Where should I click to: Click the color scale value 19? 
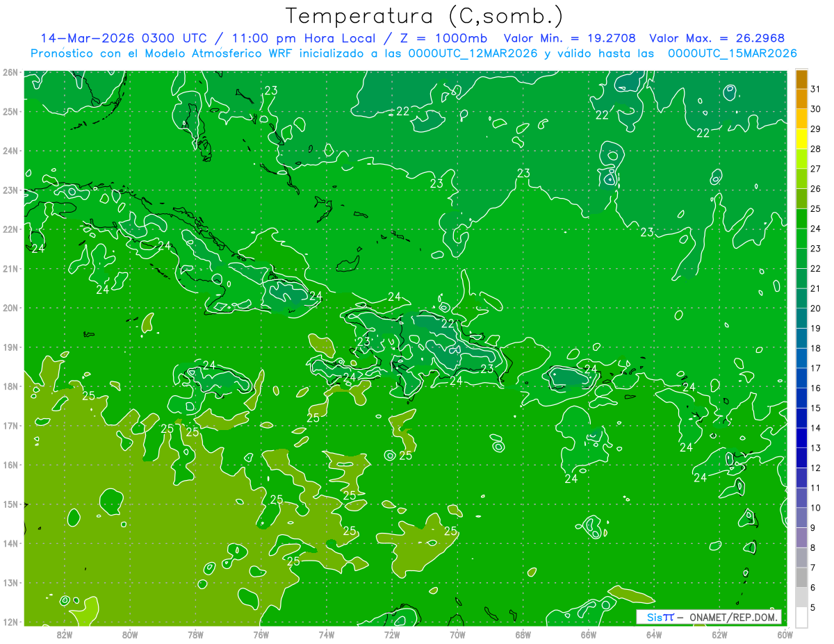(x=815, y=329)
